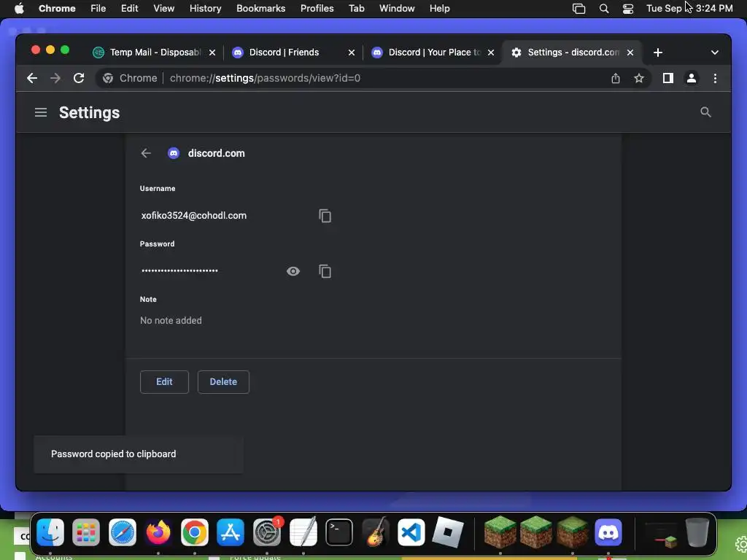Open the Chrome three-dot menu
This screenshot has height=560, width=747.
(x=715, y=78)
